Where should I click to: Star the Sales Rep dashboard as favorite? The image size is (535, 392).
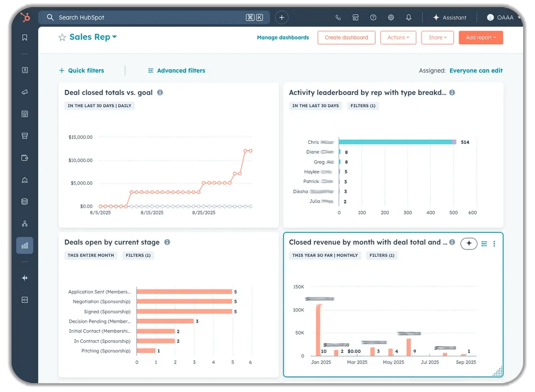coord(62,37)
